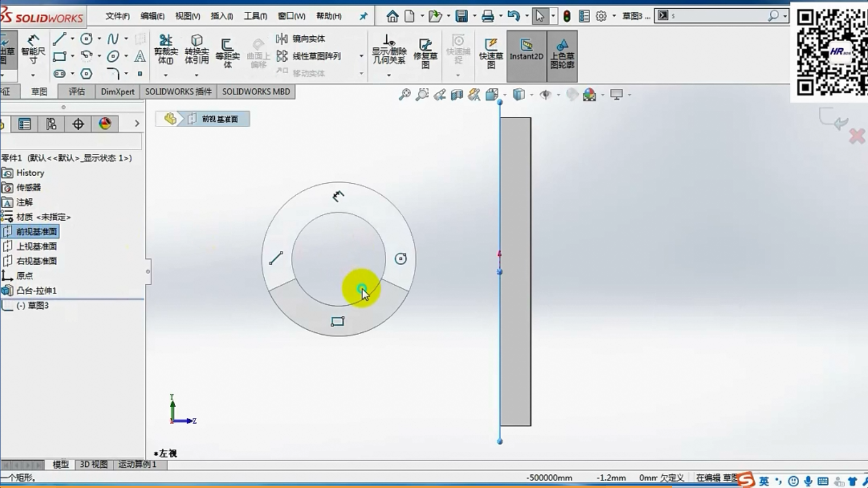Choose rectangle in the gesture wheel
Screen dimensions: 868x488
point(337,322)
